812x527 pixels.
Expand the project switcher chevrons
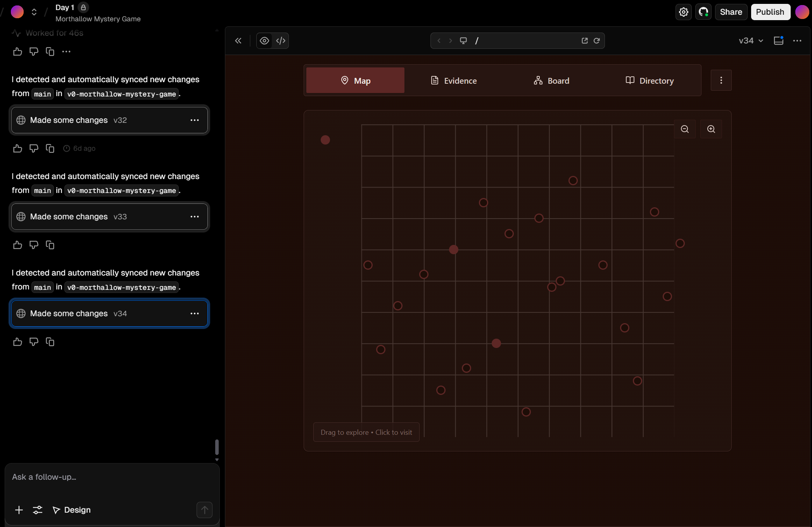pos(34,12)
